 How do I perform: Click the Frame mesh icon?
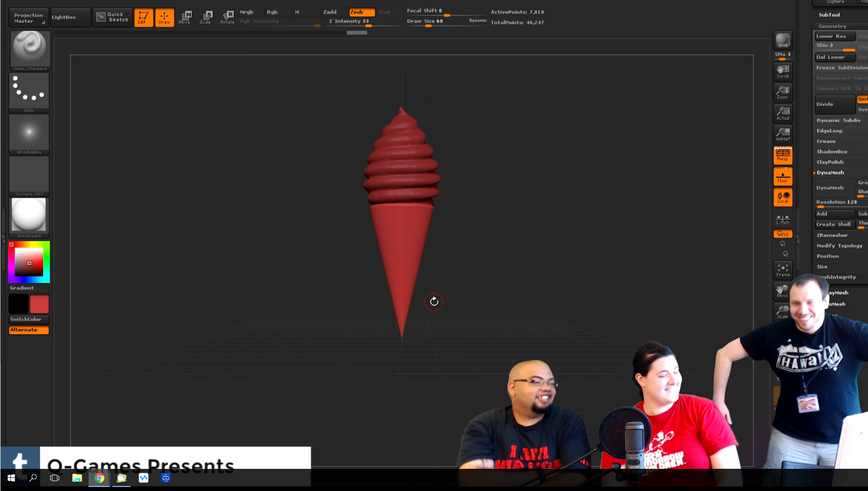pyautogui.click(x=783, y=270)
